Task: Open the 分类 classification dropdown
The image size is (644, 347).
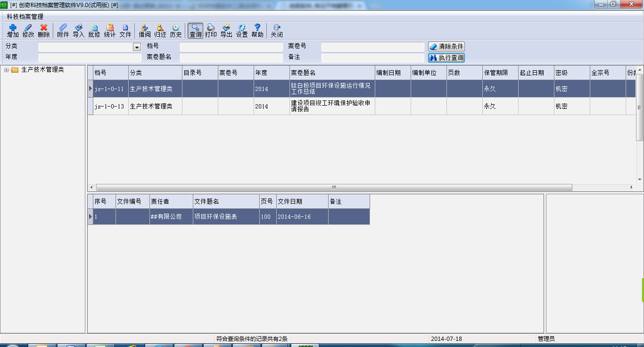Action: [x=136, y=47]
